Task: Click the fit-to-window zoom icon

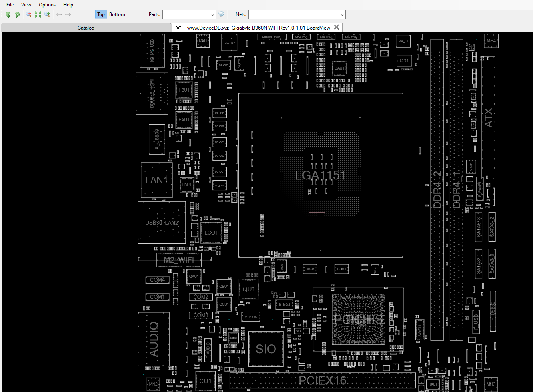Action: (38, 14)
